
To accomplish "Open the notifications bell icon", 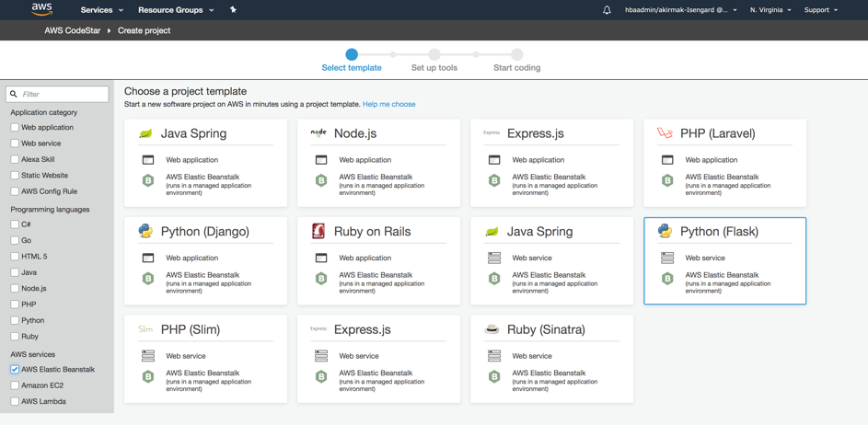I will [607, 10].
